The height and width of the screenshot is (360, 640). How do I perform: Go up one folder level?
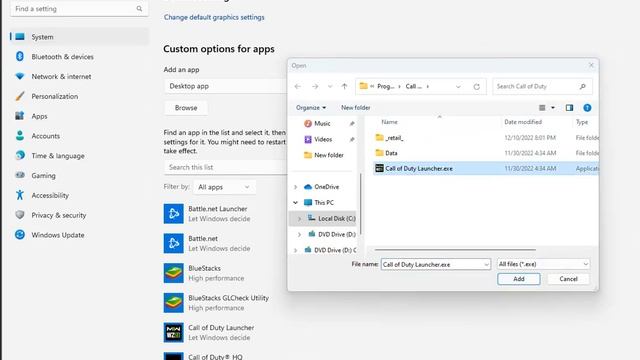[344, 86]
